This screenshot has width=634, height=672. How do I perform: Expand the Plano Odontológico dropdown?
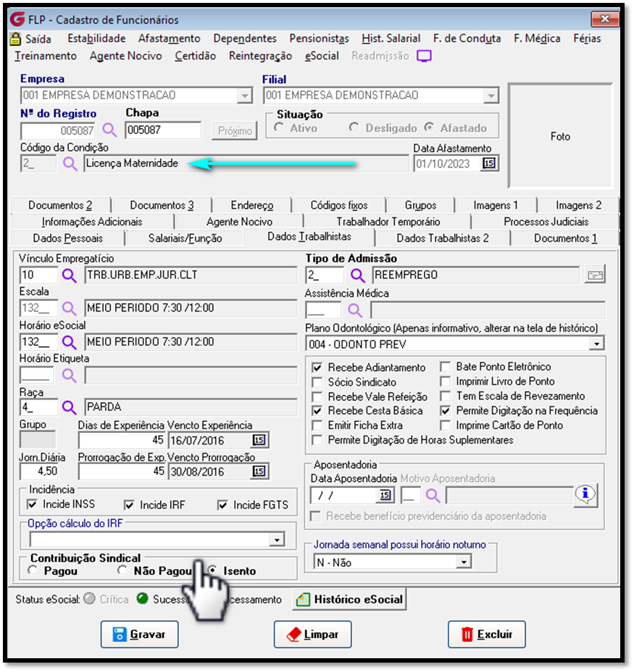point(597,344)
